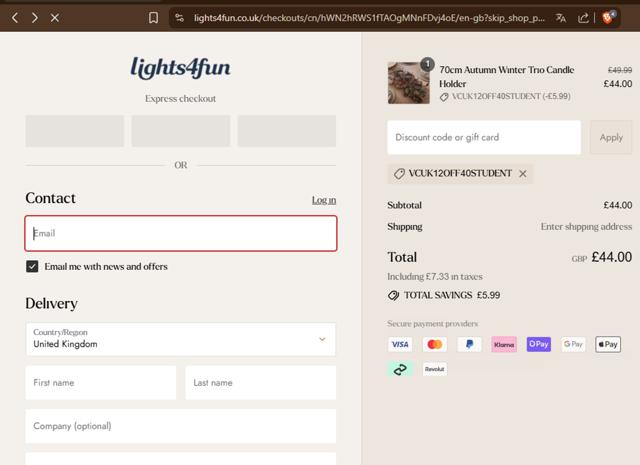Select the Google Pay icon
Image resolution: width=640 pixels, height=465 pixels.
tap(573, 344)
